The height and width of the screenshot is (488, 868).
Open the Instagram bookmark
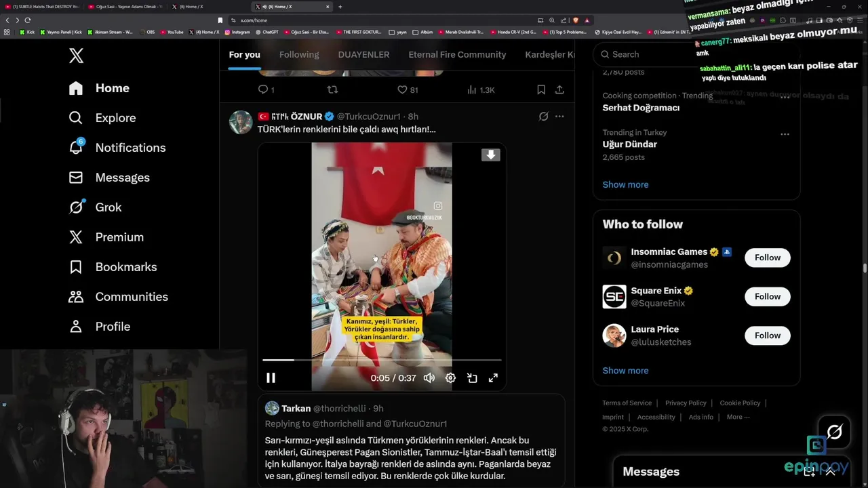[x=237, y=32]
